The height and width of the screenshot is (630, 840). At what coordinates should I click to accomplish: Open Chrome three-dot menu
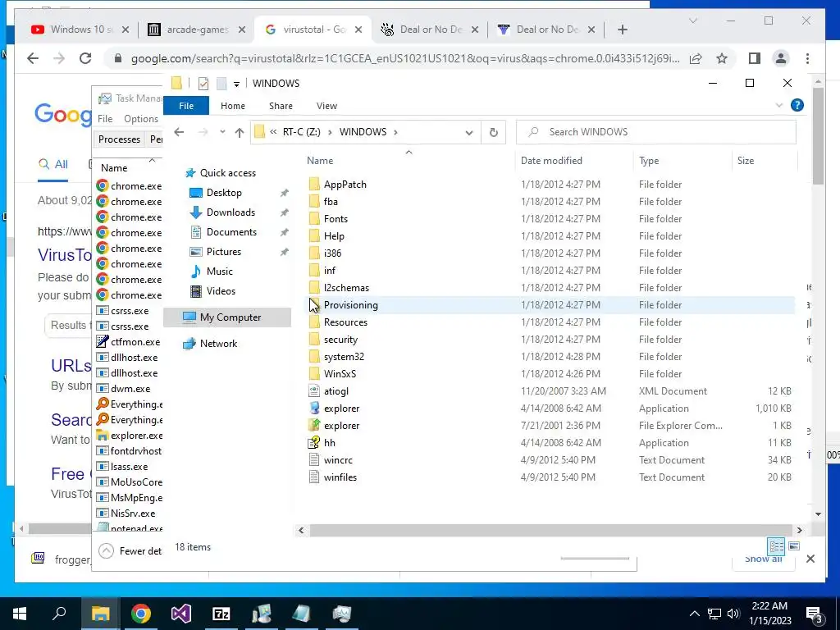(807, 58)
